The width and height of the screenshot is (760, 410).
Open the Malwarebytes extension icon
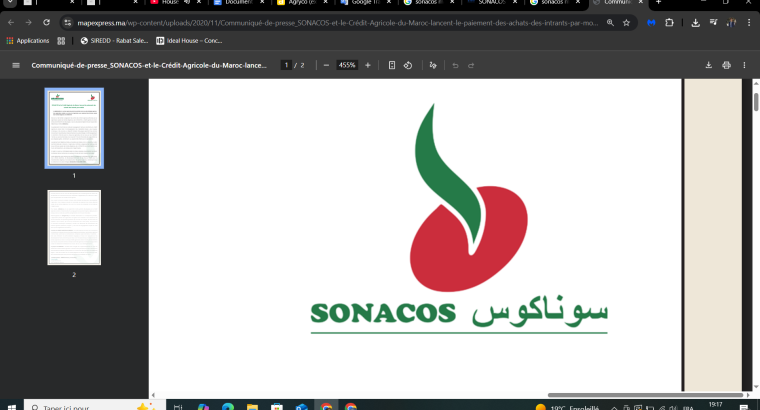tap(651, 23)
